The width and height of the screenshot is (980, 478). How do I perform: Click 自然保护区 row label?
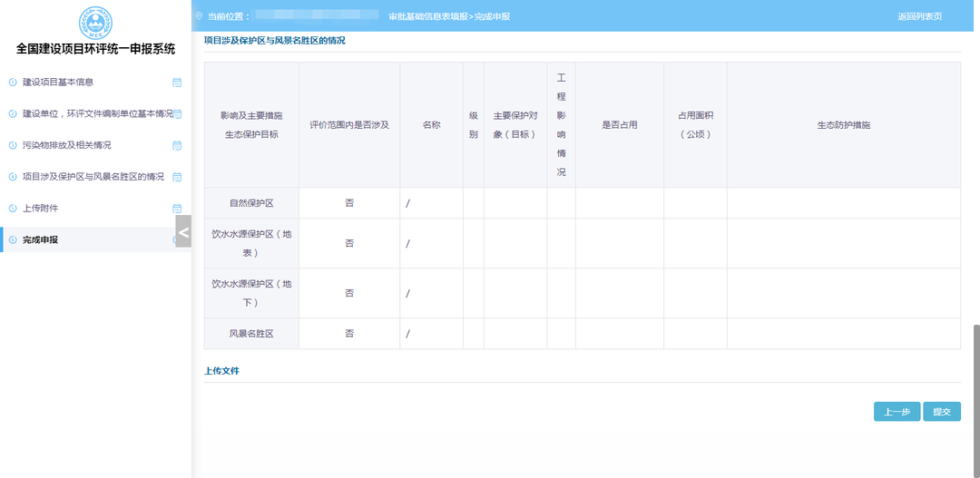(251, 203)
